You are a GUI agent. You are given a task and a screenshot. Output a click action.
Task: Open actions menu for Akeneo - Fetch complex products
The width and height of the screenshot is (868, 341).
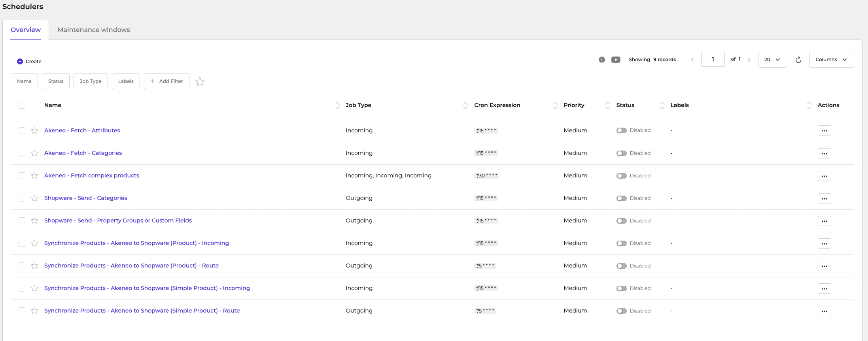pos(824,175)
